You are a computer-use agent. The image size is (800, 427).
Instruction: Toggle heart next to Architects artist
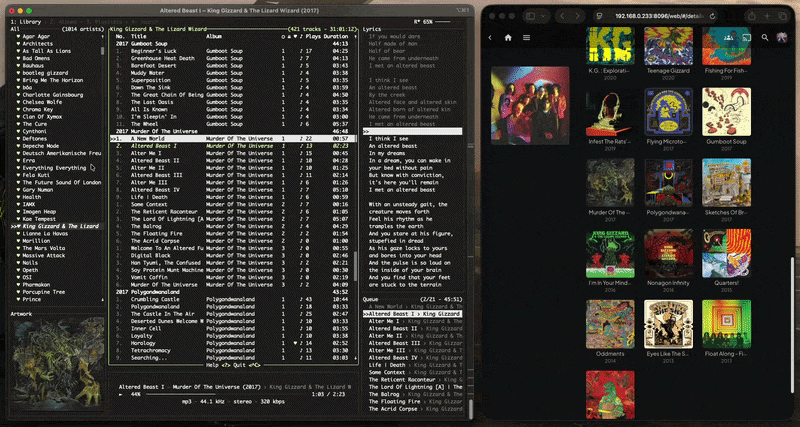[18, 44]
